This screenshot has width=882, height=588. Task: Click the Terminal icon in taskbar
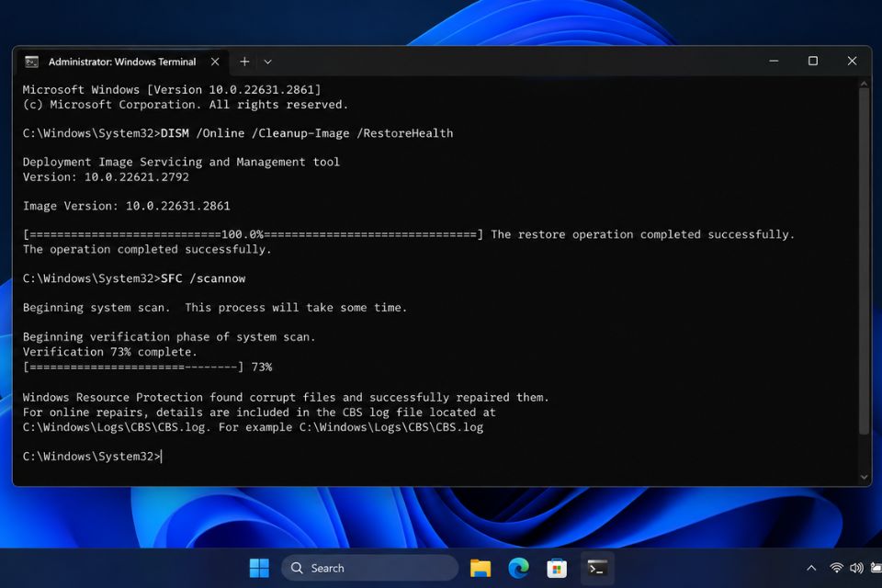[x=597, y=569]
